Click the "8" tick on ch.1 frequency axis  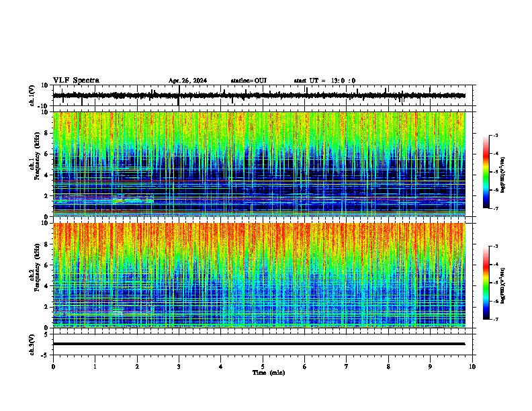[48, 133]
